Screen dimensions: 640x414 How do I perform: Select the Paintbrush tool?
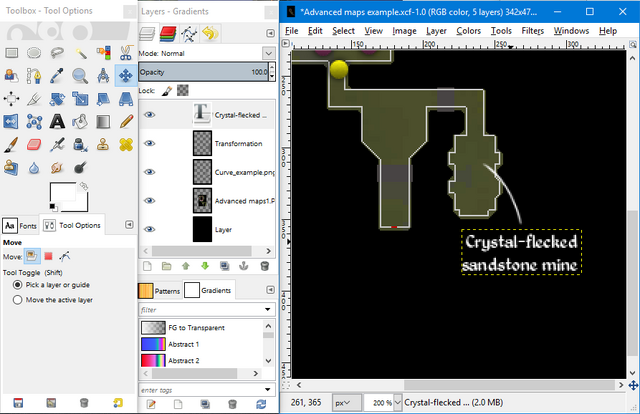point(11,145)
